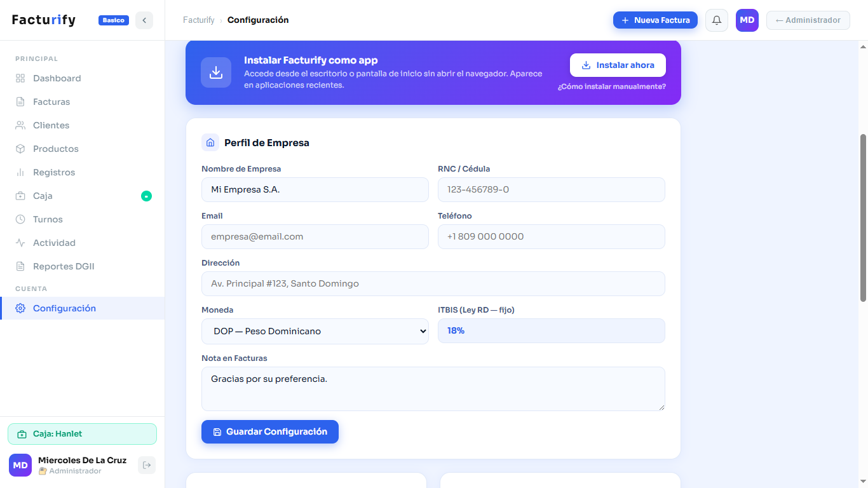Click the Caja briefcase icon in menu
This screenshot has width=868, height=488.
point(20,196)
